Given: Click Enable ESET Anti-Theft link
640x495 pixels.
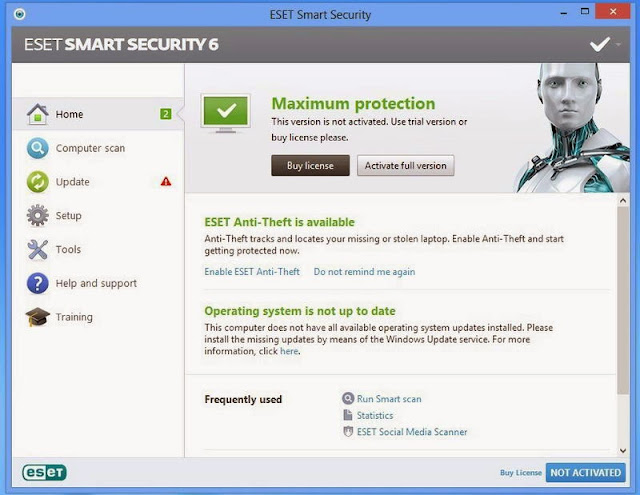Looking at the screenshot, I should pos(252,272).
